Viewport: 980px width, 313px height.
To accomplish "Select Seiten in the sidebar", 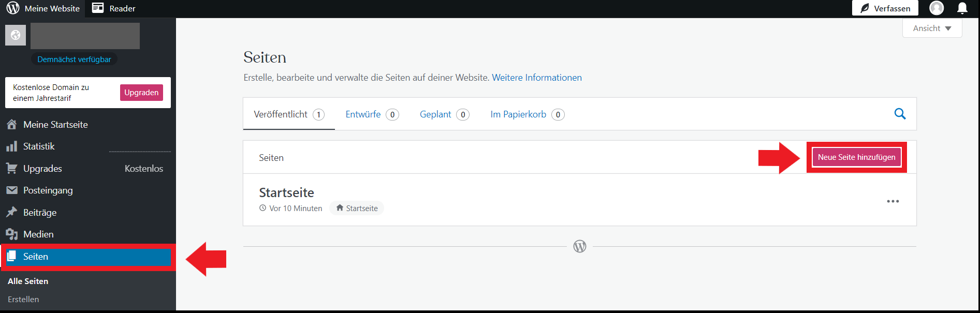I will 88,257.
